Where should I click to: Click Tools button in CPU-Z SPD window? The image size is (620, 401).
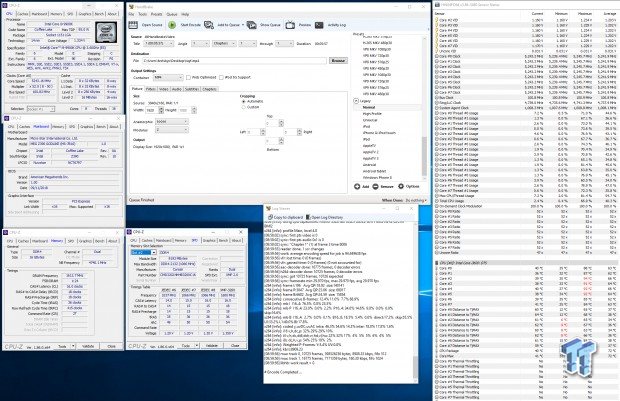point(186,346)
